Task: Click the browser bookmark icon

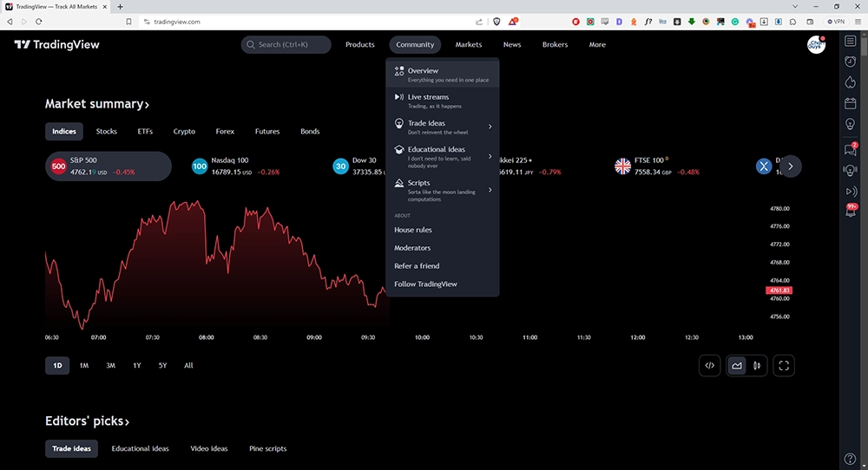Action: pyautogui.click(x=128, y=22)
